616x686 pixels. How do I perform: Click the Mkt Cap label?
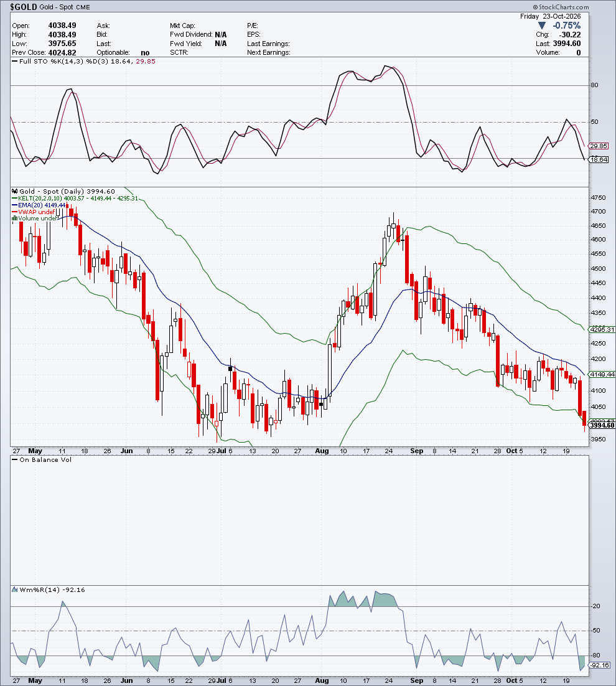(182, 26)
